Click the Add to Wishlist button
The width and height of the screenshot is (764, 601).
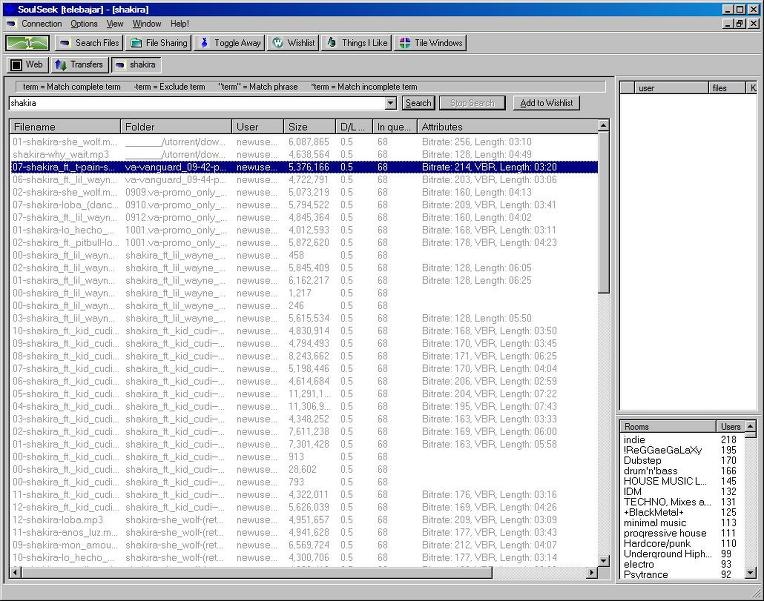point(546,103)
